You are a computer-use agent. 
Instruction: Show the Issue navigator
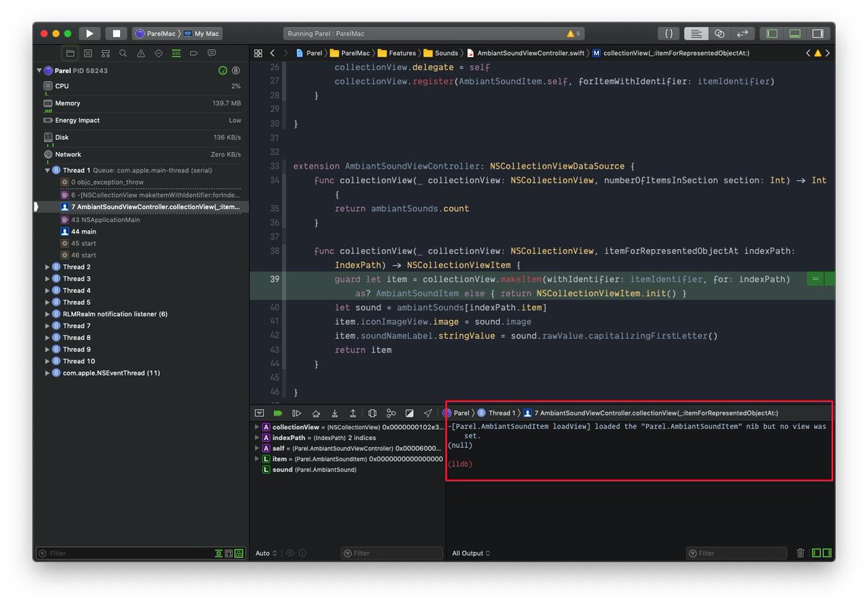141,53
